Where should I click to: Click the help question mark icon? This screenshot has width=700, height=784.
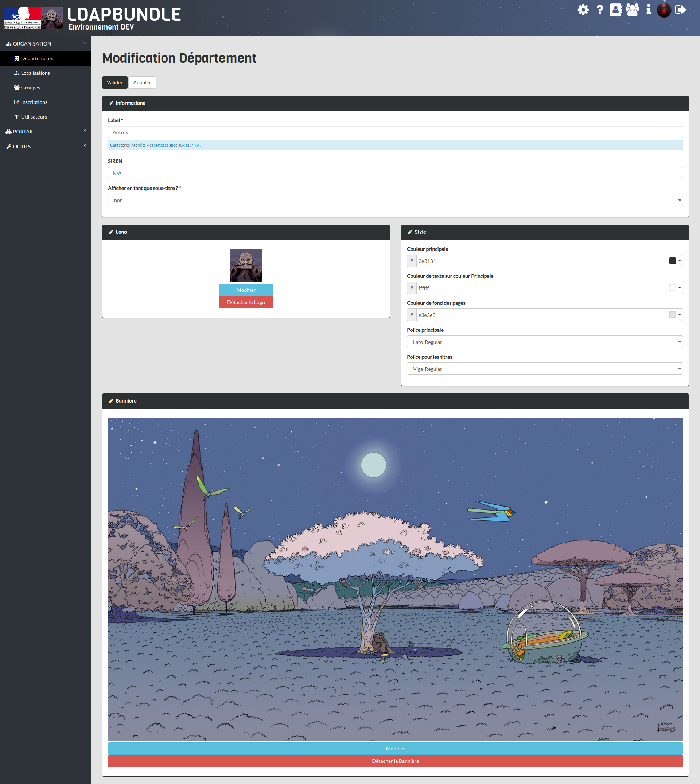tap(600, 10)
